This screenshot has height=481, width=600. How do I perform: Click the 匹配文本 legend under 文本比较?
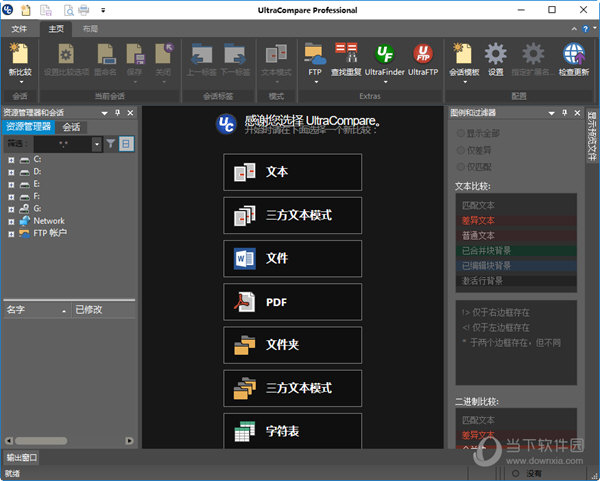516,205
